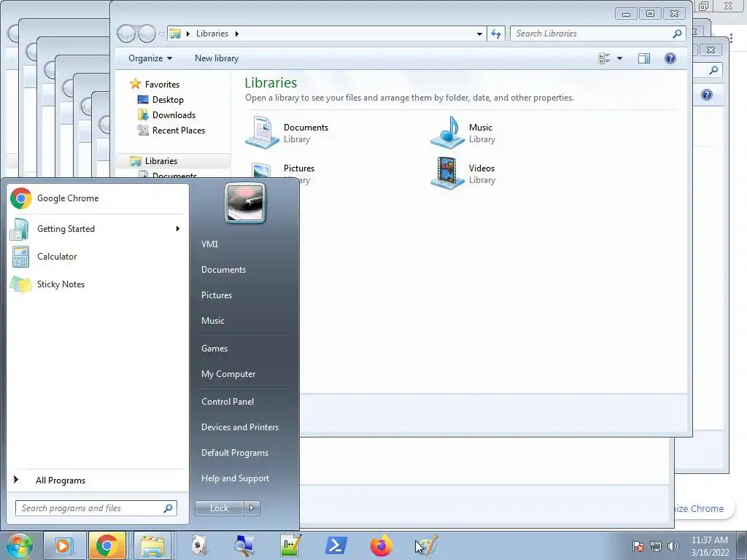This screenshot has width=747, height=560.
Task: Click Explorer Forward button
Action: tap(147, 34)
